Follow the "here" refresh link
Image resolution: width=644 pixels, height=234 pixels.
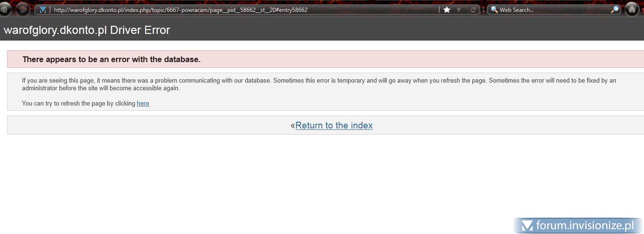[143, 103]
